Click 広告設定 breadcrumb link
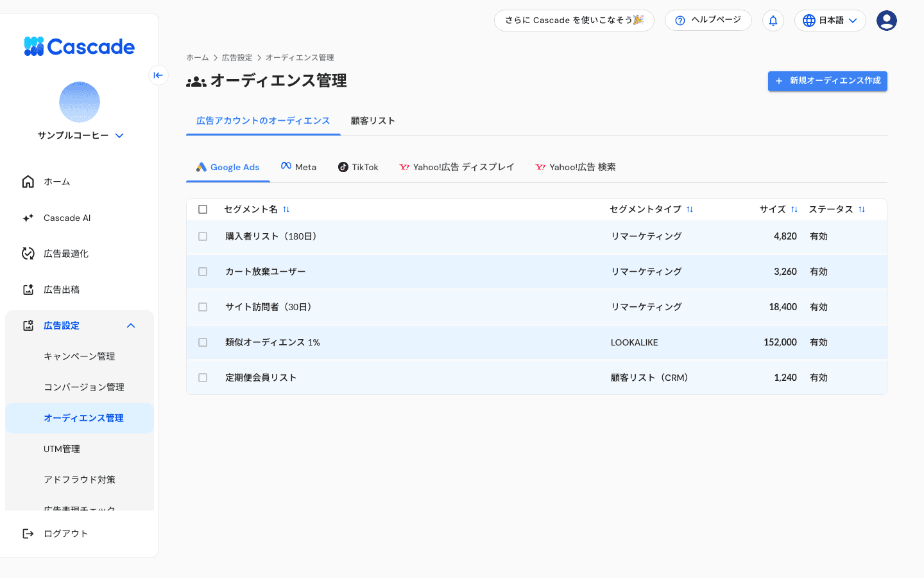The width and height of the screenshot is (924, 578). [237, 58]
